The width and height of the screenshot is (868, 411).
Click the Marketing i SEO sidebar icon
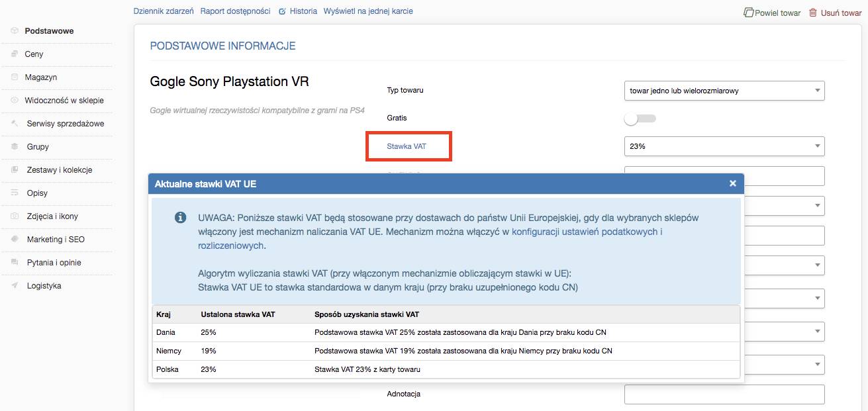click(x=15, y=240)
